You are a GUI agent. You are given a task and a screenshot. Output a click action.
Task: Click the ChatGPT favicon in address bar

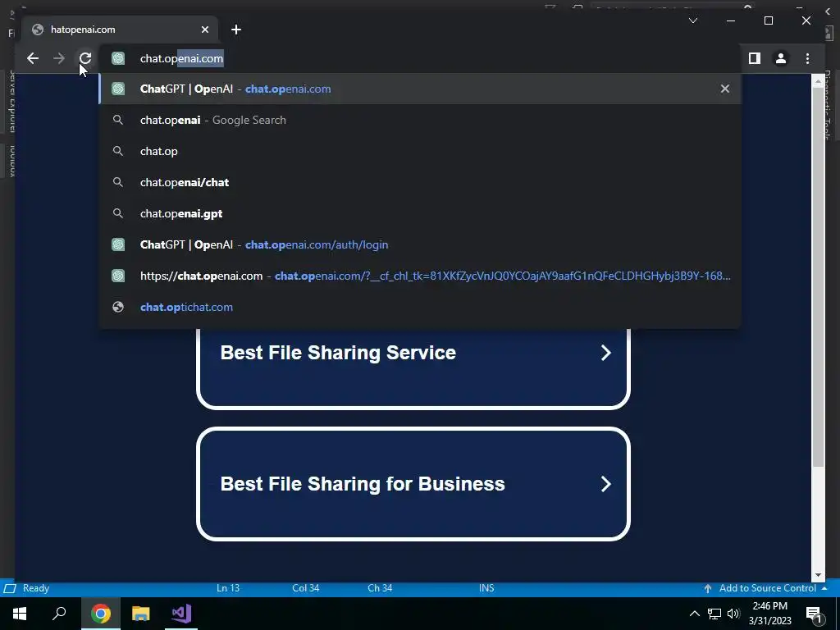tap(118, 58)
